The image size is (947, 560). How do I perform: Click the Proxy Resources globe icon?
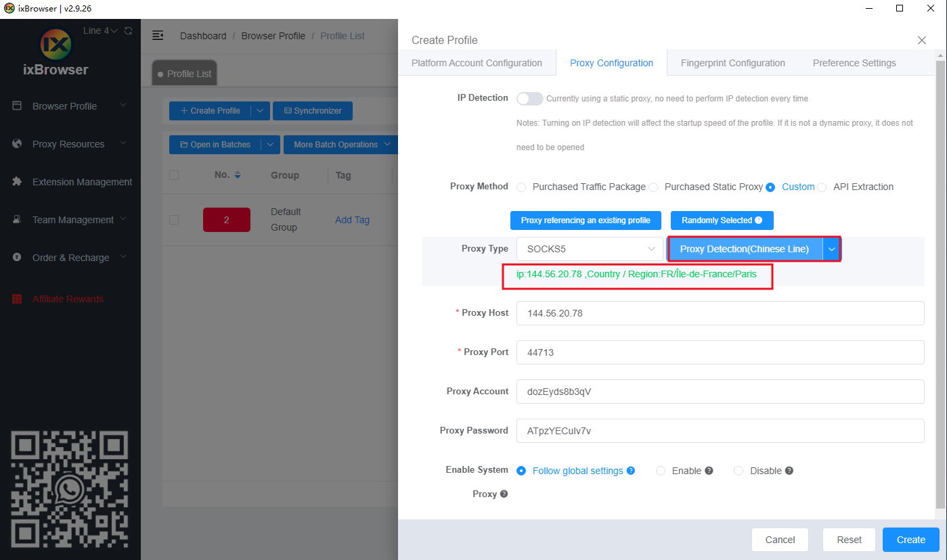(18, 144)
